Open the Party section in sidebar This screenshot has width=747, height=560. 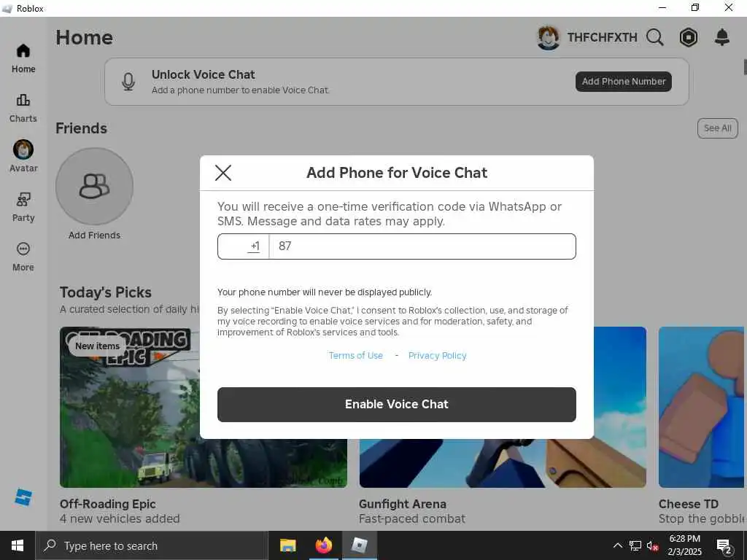click(23, 207)
